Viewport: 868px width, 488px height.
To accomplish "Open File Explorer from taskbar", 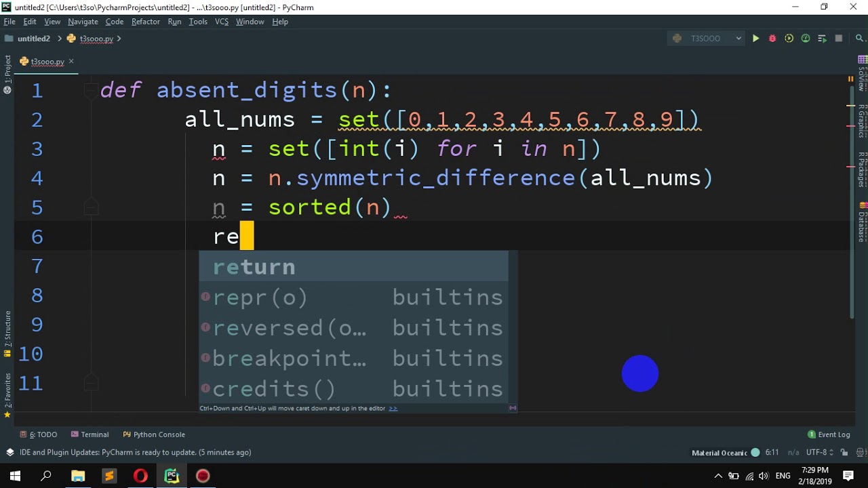I will pyautogui.click(x=78, y=476).
